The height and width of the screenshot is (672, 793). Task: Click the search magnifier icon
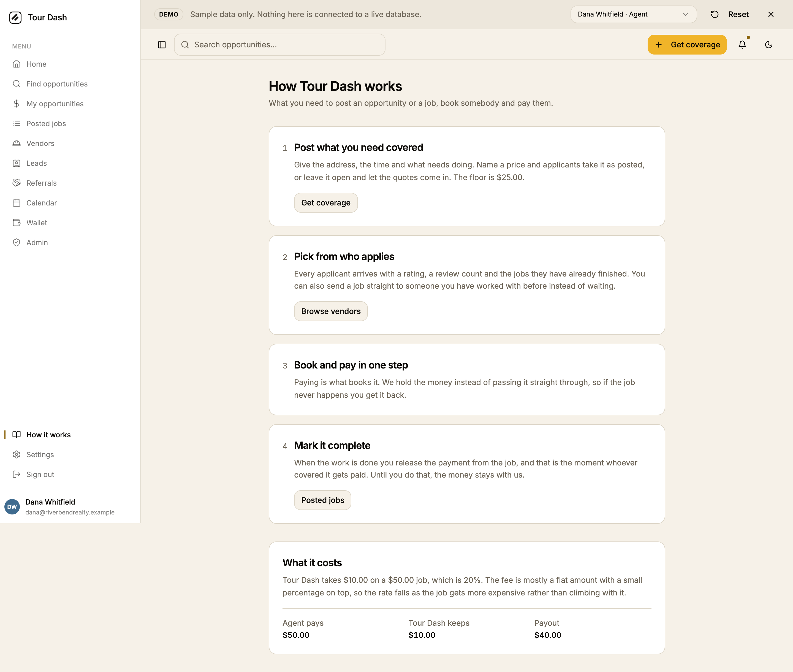[x=185, y=45]
